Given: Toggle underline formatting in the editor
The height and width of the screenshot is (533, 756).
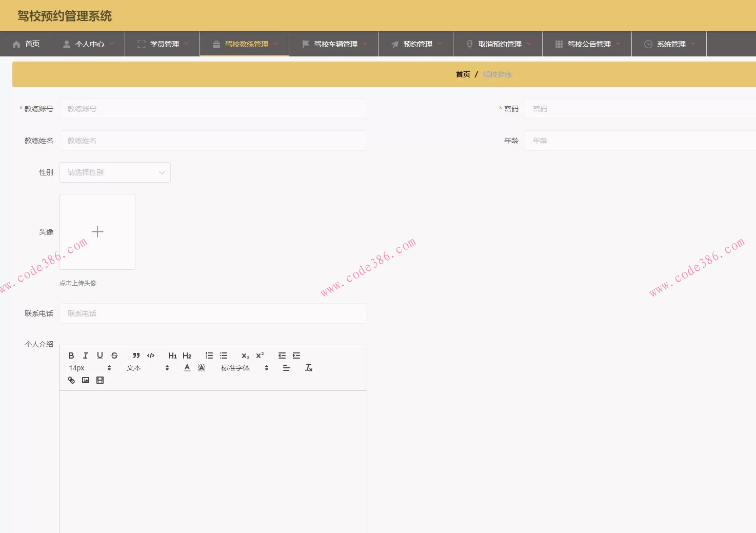Looking at the screenshot, I should (x=100, y=356).
